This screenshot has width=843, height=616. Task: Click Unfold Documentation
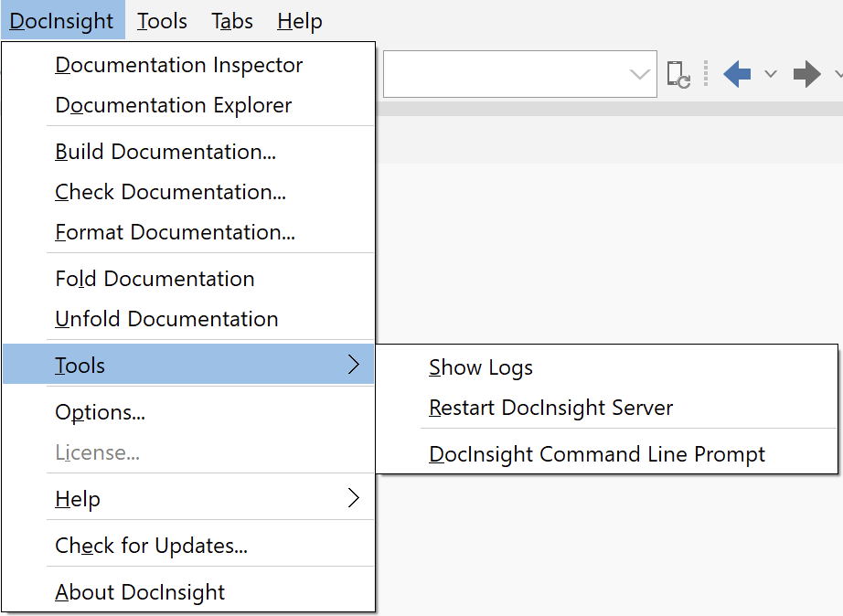click(x=188, y=319)
